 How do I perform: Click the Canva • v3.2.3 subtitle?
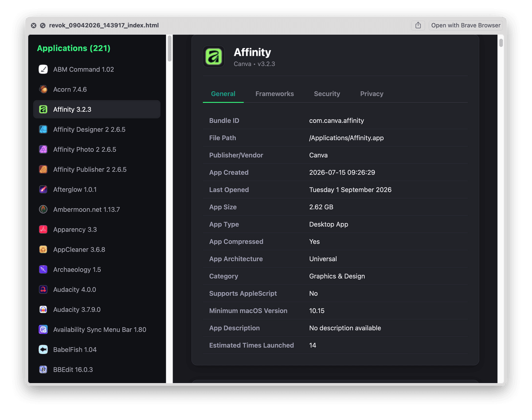[x=254, y=64]
